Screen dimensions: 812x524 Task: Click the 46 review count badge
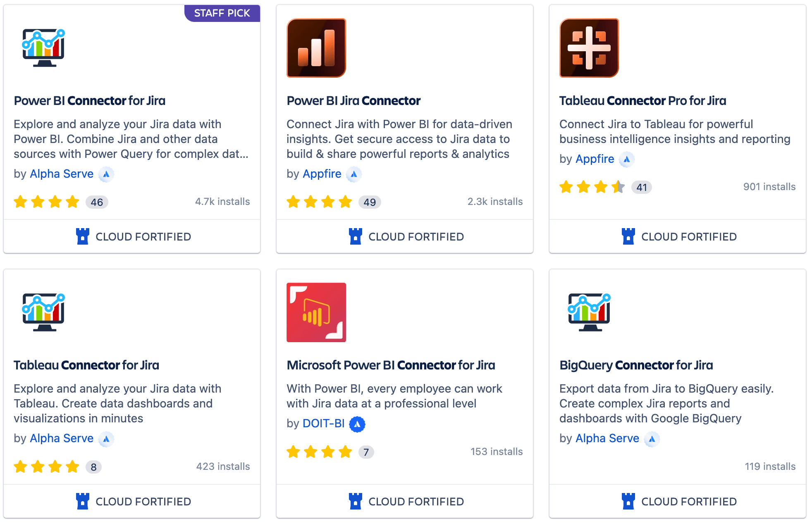pyautogui.click(x=97, y=202)
